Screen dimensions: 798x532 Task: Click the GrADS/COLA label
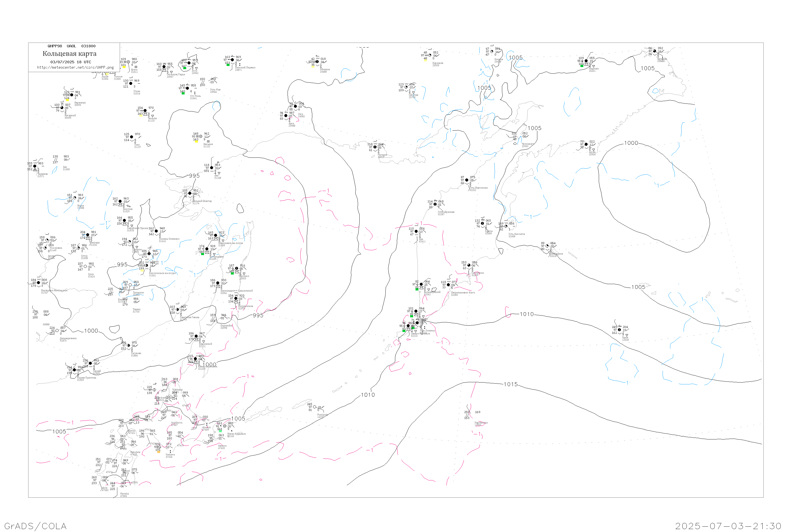35,526
